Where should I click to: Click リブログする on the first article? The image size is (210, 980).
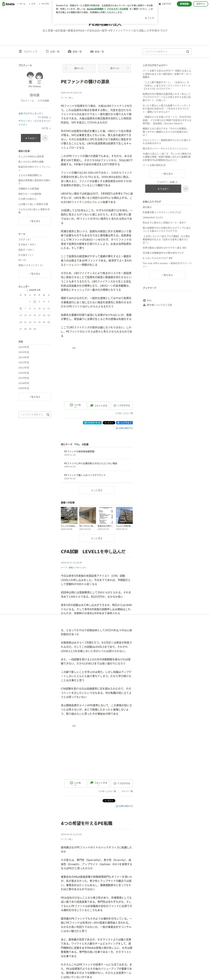[x=122, y=406]
